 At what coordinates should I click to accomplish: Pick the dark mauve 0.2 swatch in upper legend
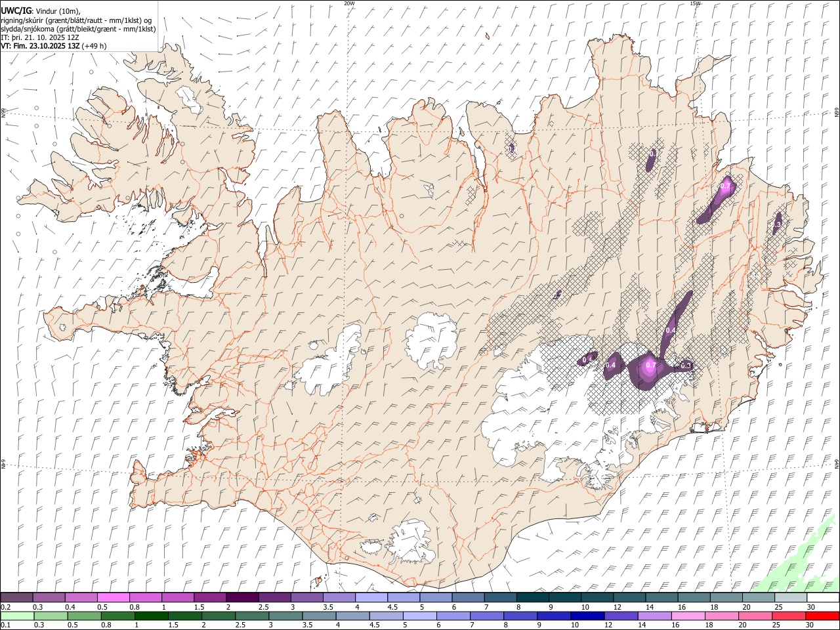16,598
